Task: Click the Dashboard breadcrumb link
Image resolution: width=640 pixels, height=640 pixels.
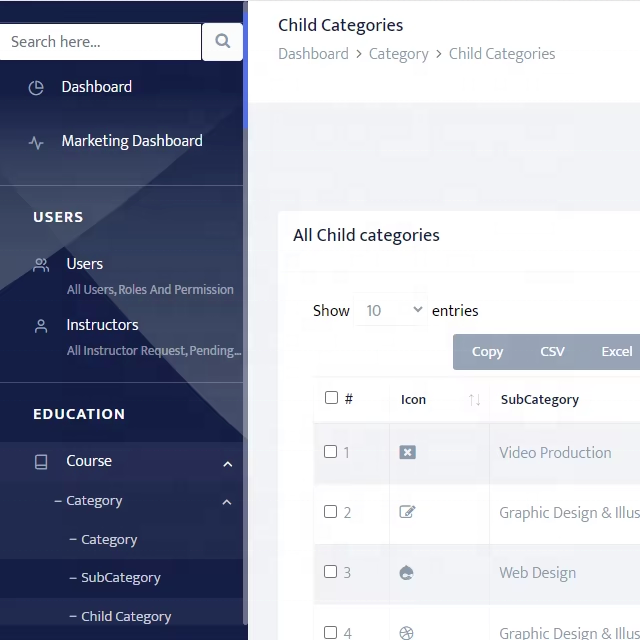Action: pyautogui.click(x=313, y=54)
